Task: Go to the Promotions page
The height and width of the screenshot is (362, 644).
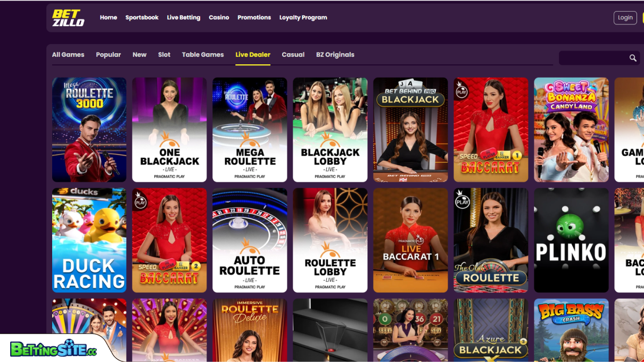Action: pyautogui.click(x=254, y=17)
